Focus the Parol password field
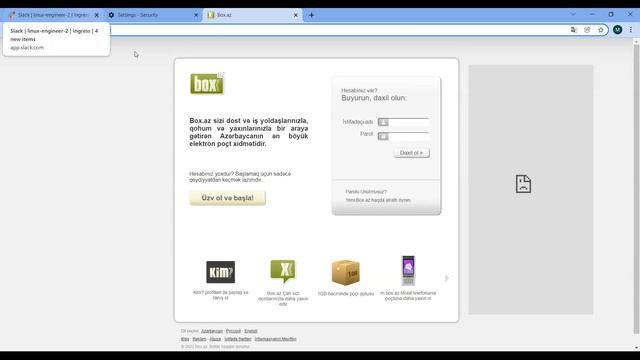Screen dimensions: 640x360 [403, 136]
